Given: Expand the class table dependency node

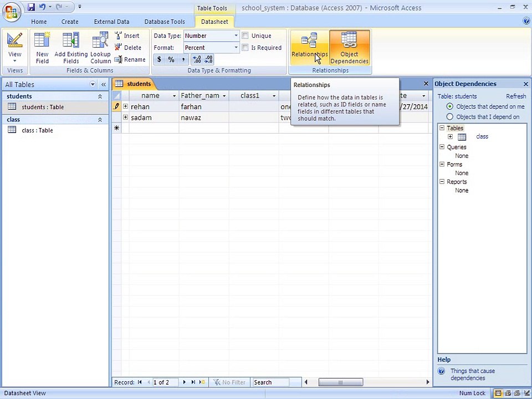Looking at the screenshot, I should [450, 136].
